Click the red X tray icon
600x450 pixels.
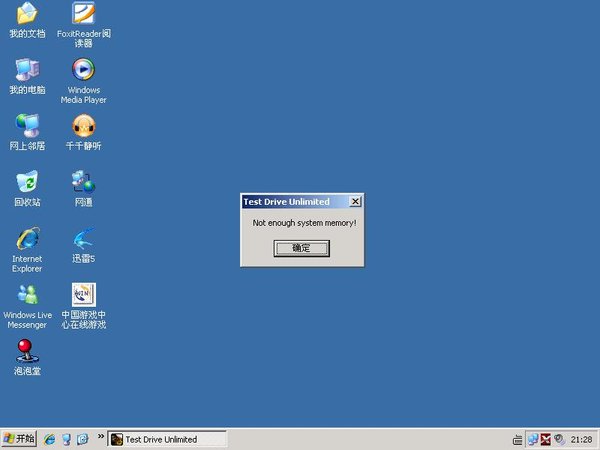546,440
